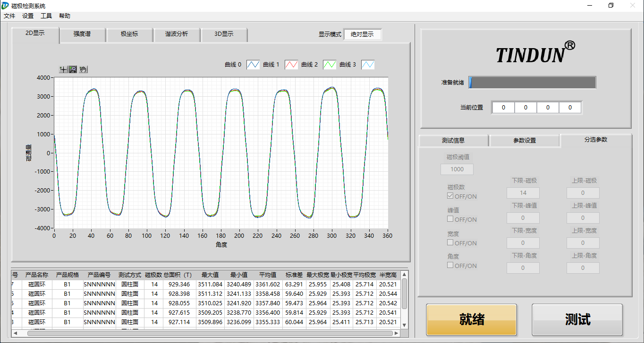Click the 曲线 1 red line swatch
Screen dimensions: 644x343
pyautogui.click(x=292, y=65)
